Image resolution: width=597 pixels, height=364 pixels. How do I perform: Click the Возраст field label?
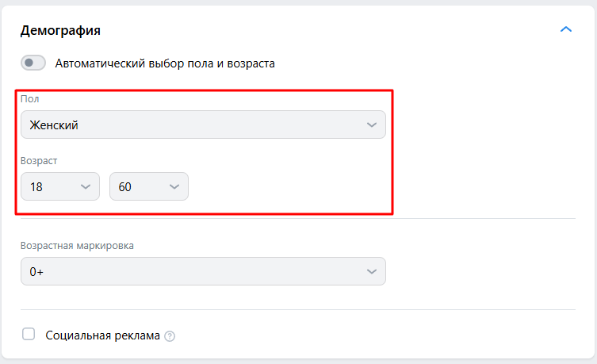tap(39, 161)
